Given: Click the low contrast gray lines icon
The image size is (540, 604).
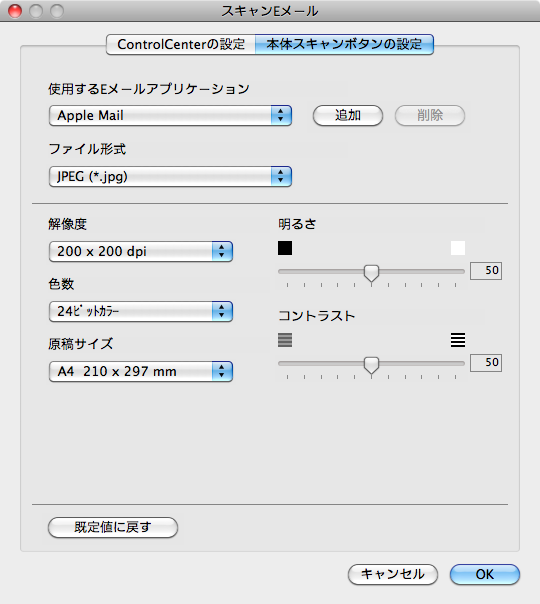Looking at the screenshot, I should (285, 340).
